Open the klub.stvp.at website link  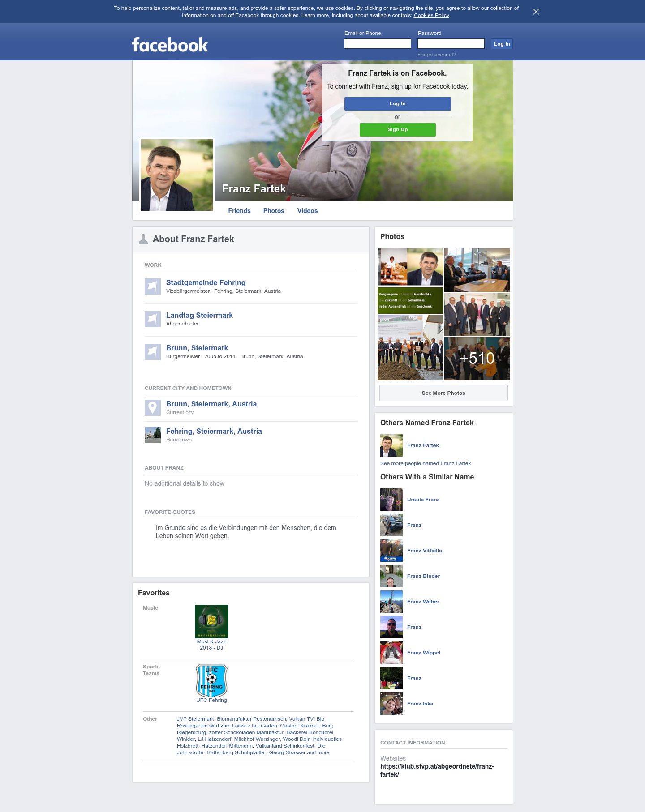tap(437, 770)
